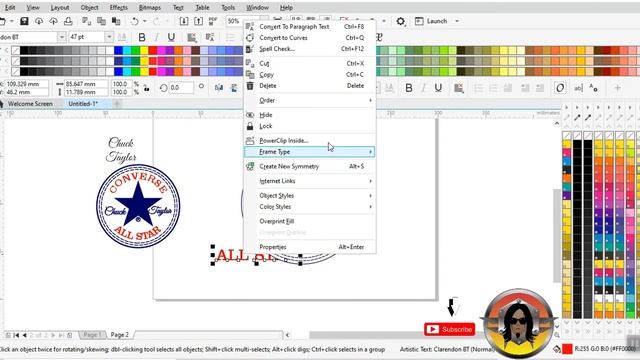Click the Copy icon in the standard toolbar
The width and height of the screenshot is (640, 360).
tap(101, 21)
